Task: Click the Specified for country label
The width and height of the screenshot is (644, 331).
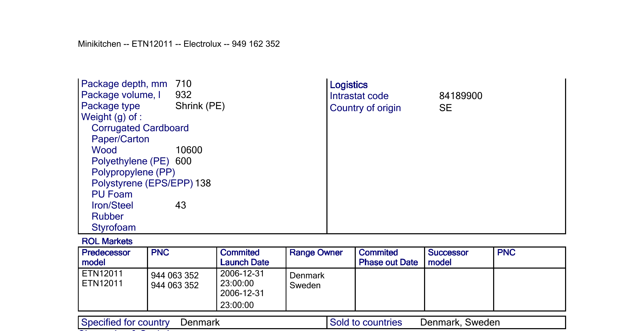Action: pyautogui.click(x=125, y=322)
